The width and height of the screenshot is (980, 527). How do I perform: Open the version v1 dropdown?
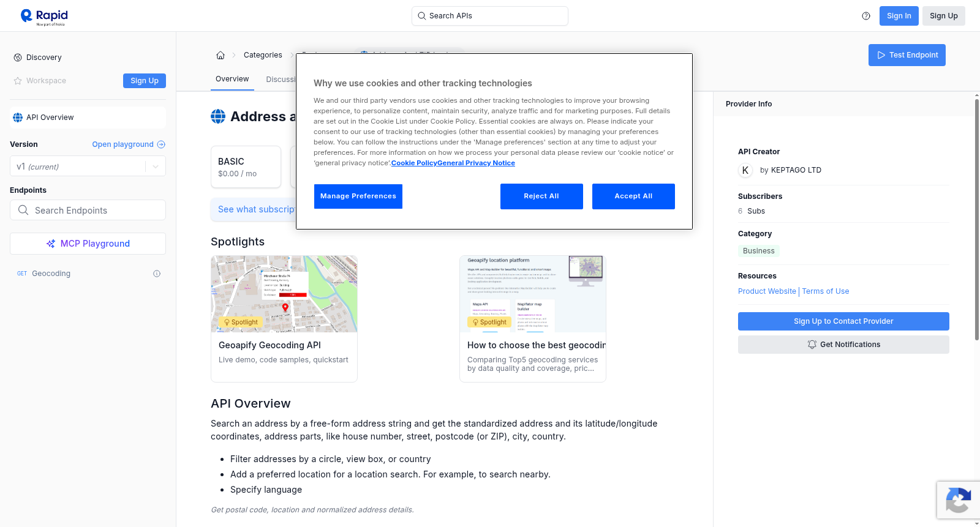(88, 166)
